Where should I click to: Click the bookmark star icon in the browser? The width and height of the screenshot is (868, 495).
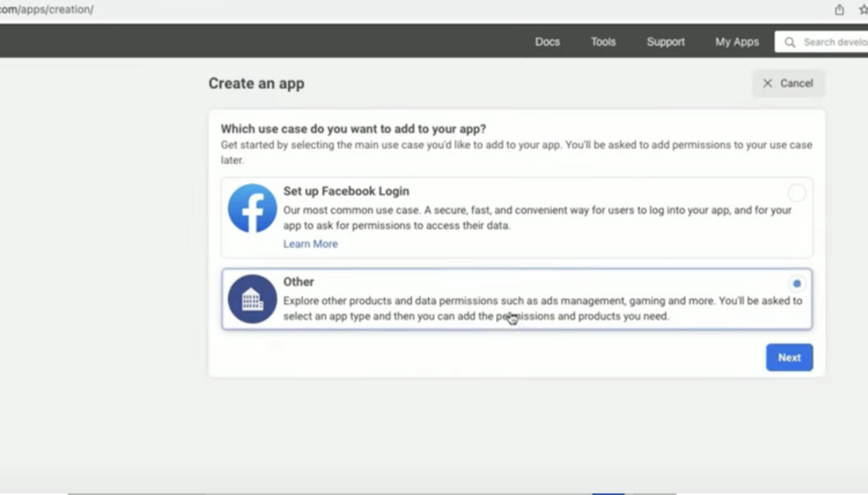pyautogui.click(x=863, y=9)
